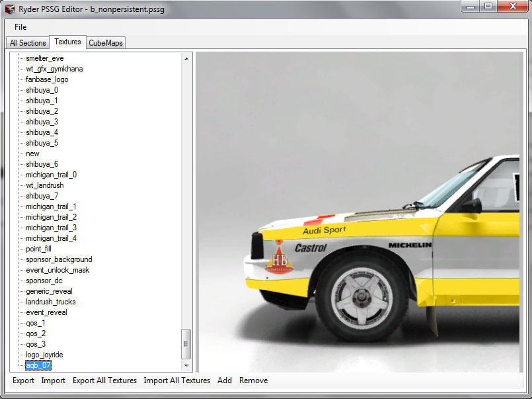532x399 pixels.
Task: Select the Textures tab
Action: point(67,42)
